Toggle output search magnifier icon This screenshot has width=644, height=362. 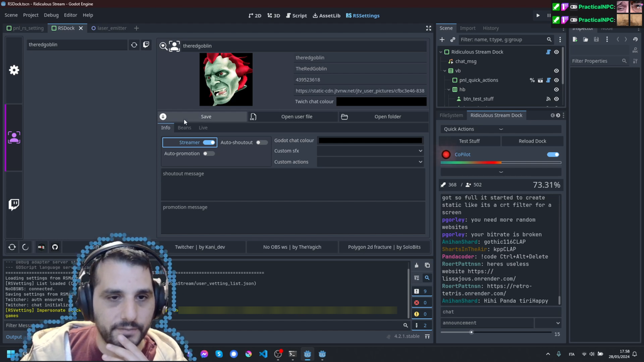(x=427, y=278)
